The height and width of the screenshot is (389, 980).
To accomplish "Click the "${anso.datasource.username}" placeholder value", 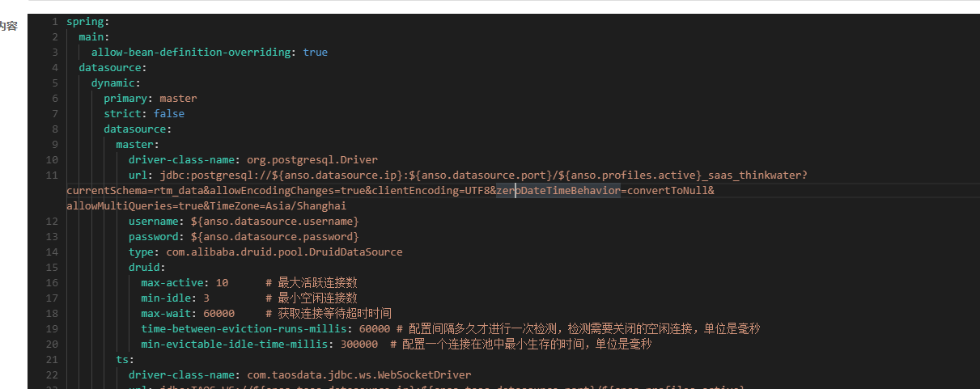I will (275, 221).
